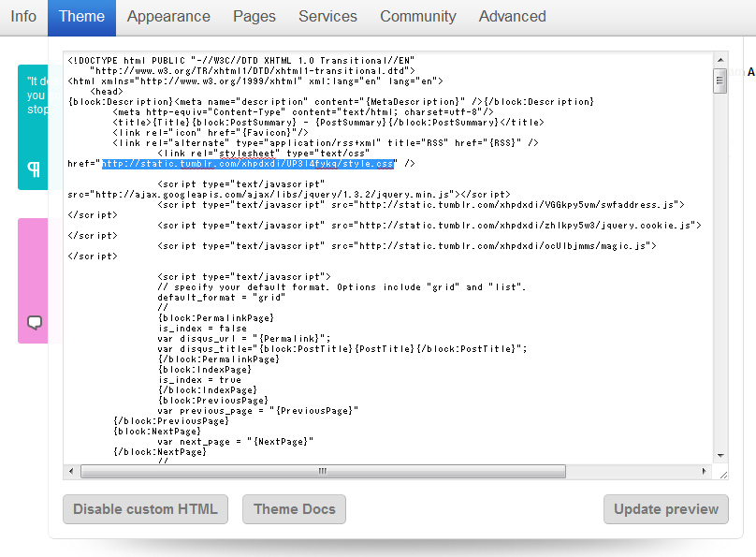
Task: Click the <title> tag line
Action: click(328, 122)
